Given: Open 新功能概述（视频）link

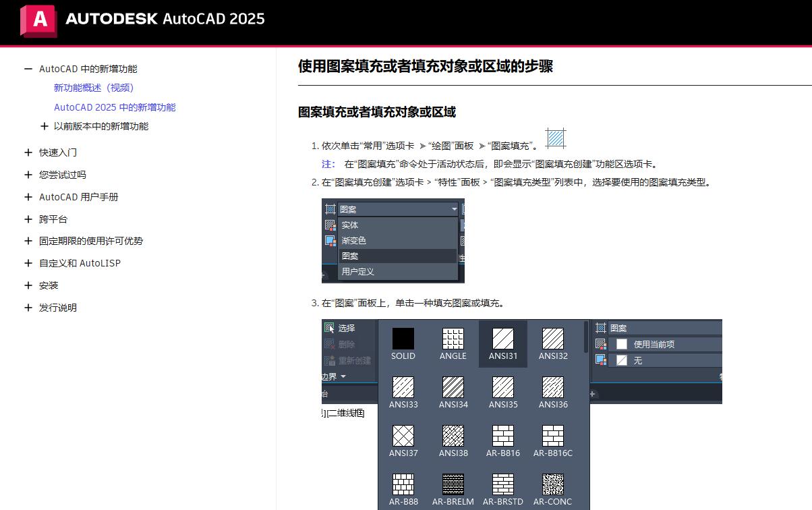Looking at the screenshot, I should point(94,88).
